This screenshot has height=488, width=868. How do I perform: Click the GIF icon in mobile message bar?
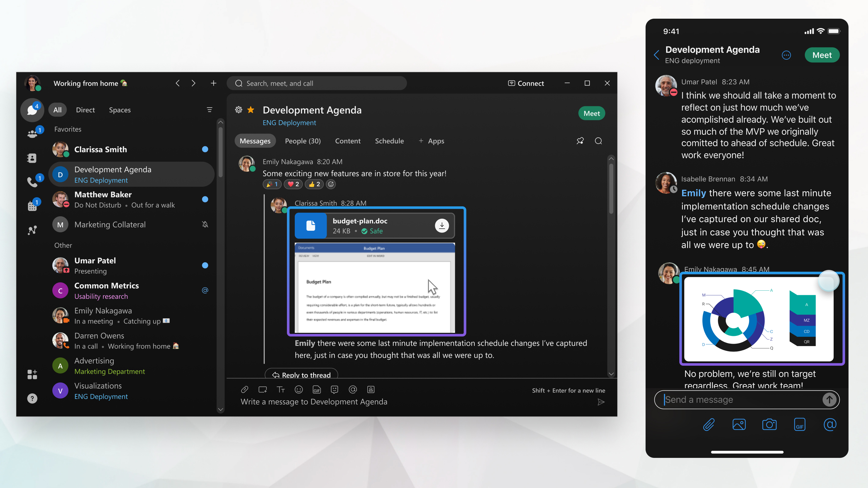coord(800,425)
